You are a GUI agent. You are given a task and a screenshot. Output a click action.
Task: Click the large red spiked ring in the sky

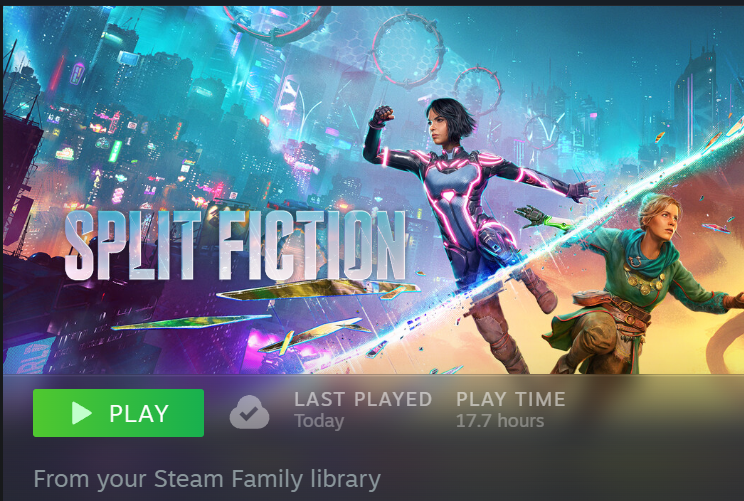(x=408, y=50)
